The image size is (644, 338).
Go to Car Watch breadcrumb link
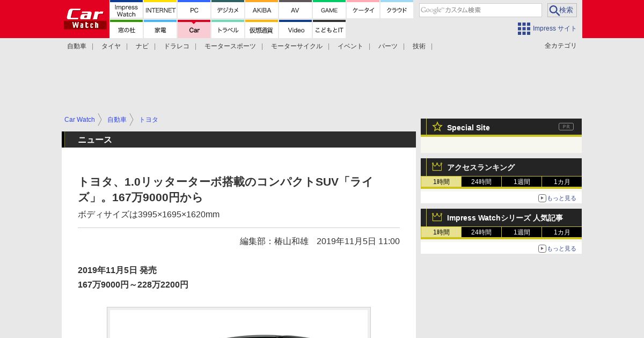click(79, 120)
